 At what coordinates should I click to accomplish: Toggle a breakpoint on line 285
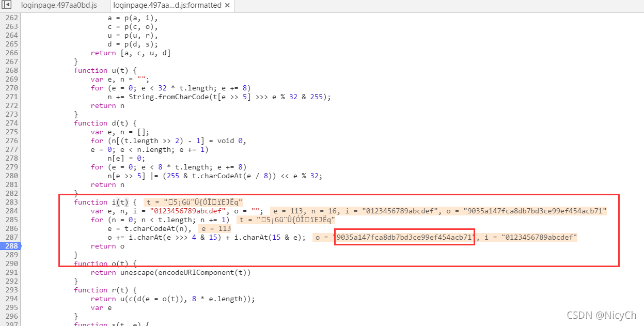pos(11,220)
